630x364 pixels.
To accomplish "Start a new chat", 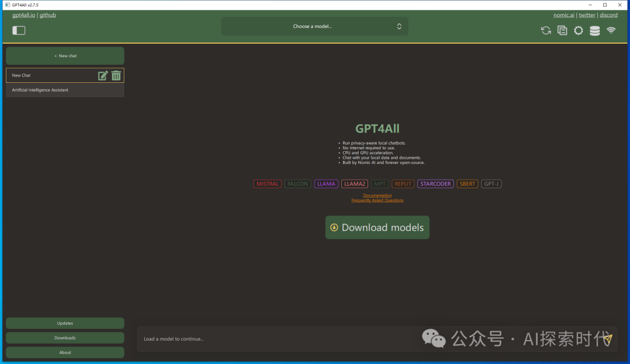I will [65, 56].
